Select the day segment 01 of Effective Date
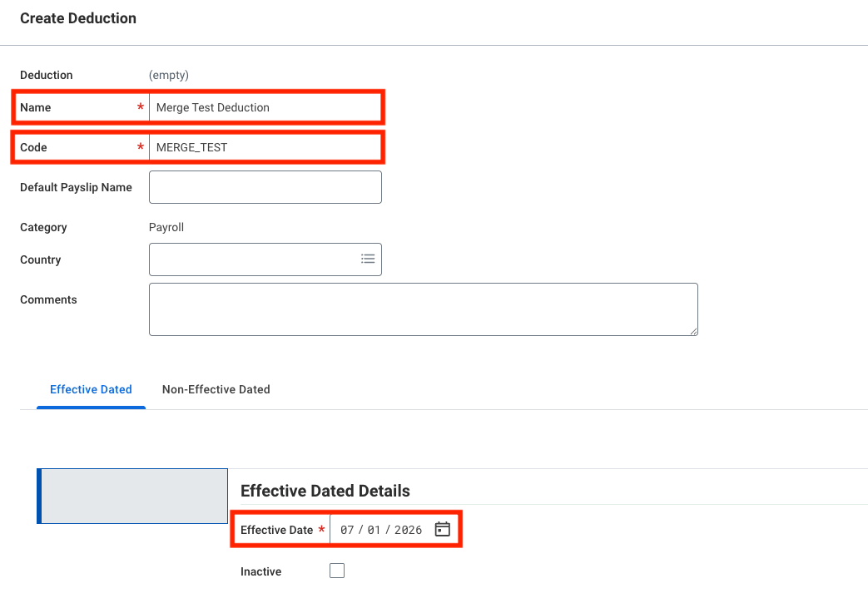 tap(374, 530)
